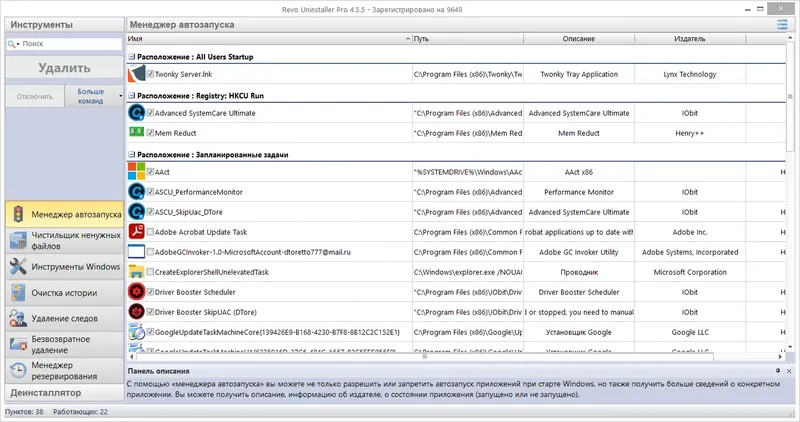
Task: Sort by the Имя column header
Action: pyautogui.click(x=269, y=39)
